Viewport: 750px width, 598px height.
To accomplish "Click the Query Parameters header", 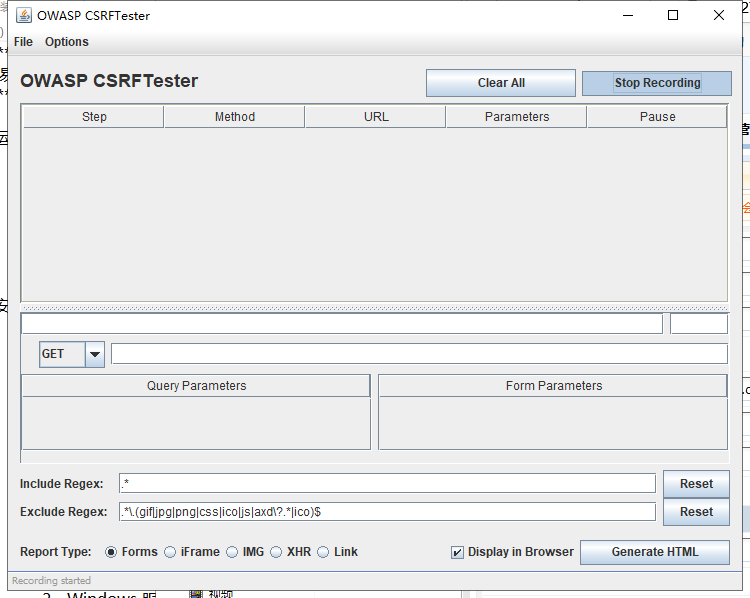I will tap(196, 386).
